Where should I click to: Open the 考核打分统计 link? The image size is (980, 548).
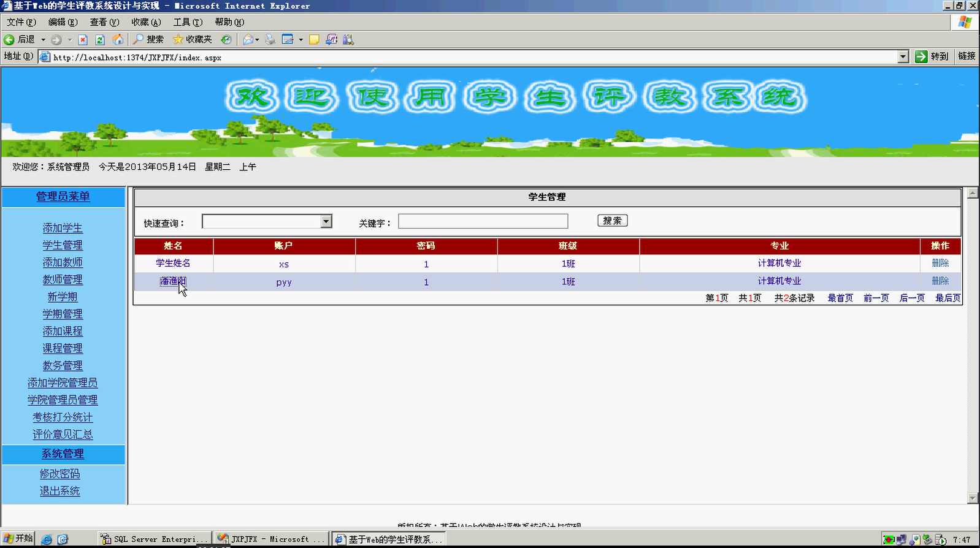click(63, 417)
